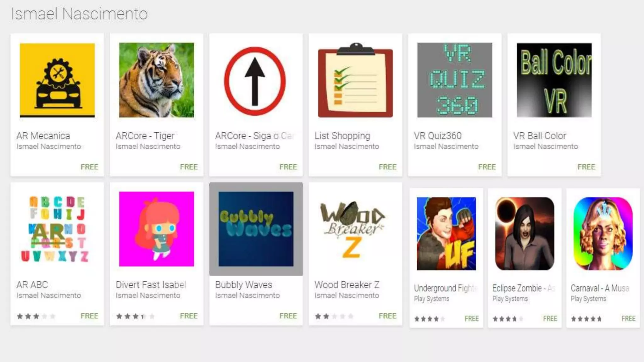Click the ARCore Tiger app image
Viewport: 644px width, 362px height.
tap(157, 80)
